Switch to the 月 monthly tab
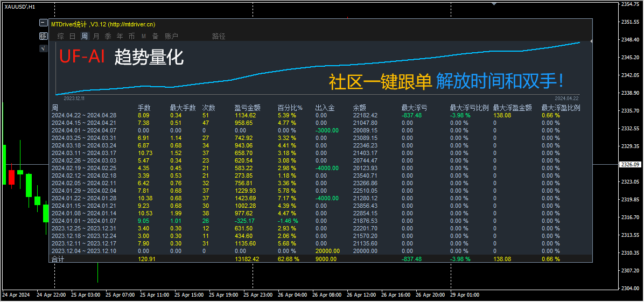 point(96,36)
